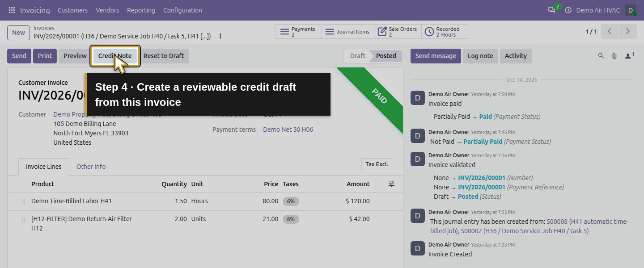
Task: Click the Send invoice button
Action: click(19, 56)
